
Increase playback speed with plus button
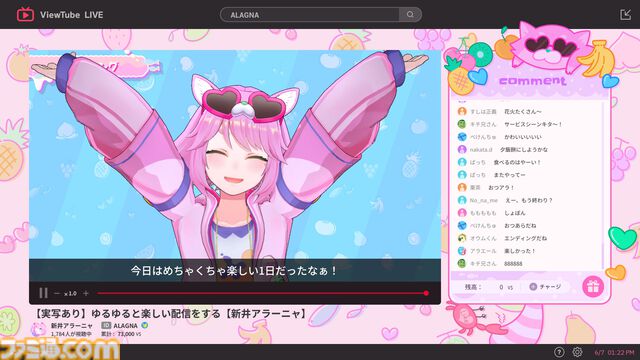(86, 293)
